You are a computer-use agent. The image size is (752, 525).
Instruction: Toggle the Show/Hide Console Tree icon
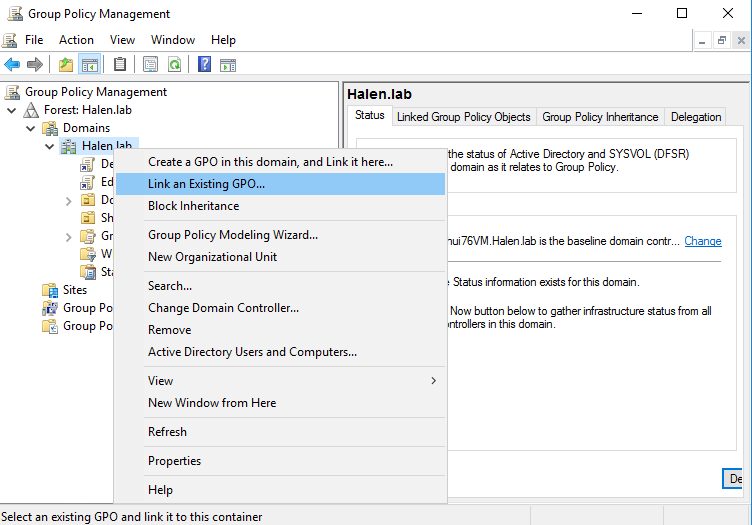90,64
